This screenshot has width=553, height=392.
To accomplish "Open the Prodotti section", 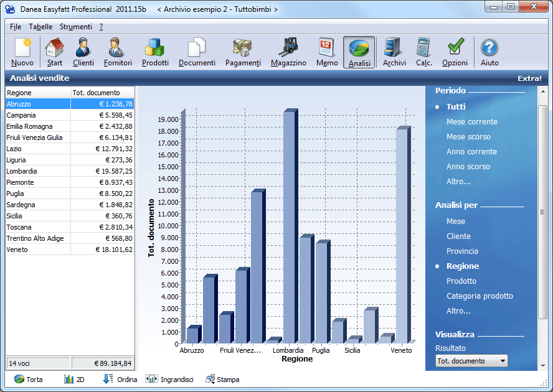I will 155,52.
